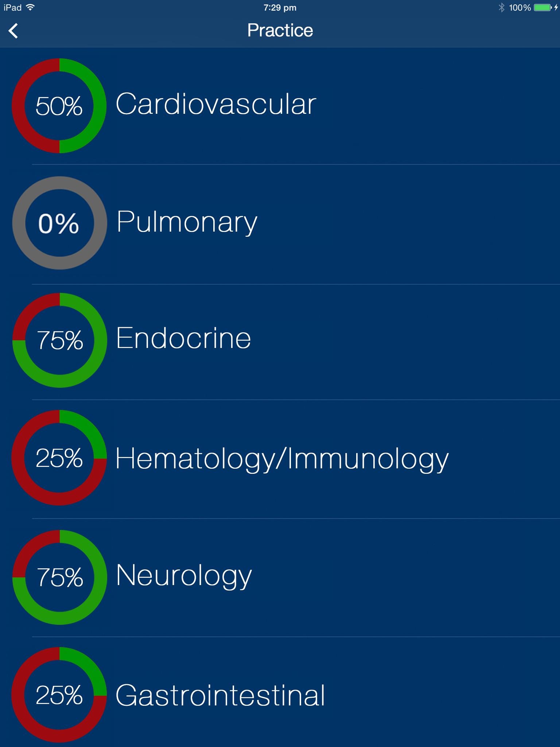Open the Pulmonary practice category
The width and height of the screenshot is (560, 747).
click(187, 222)
